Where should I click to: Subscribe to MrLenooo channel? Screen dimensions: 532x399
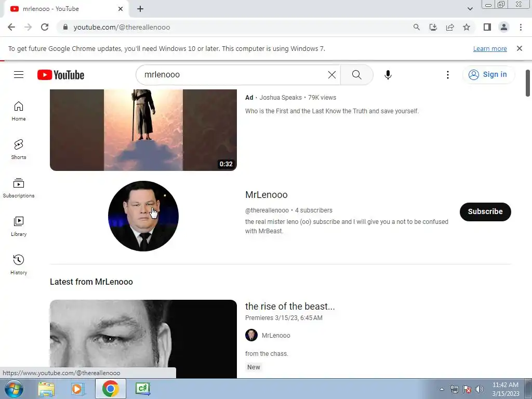tap(485, 212)
